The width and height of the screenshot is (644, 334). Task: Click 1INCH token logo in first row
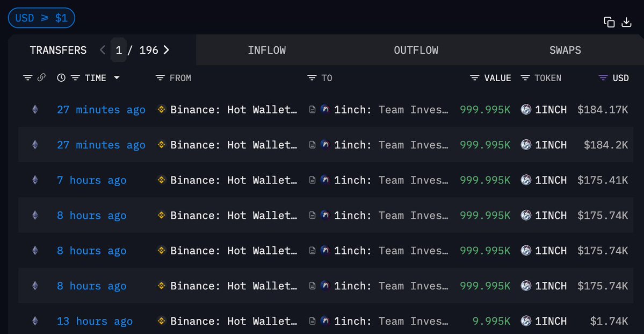[x=526, y=110]
